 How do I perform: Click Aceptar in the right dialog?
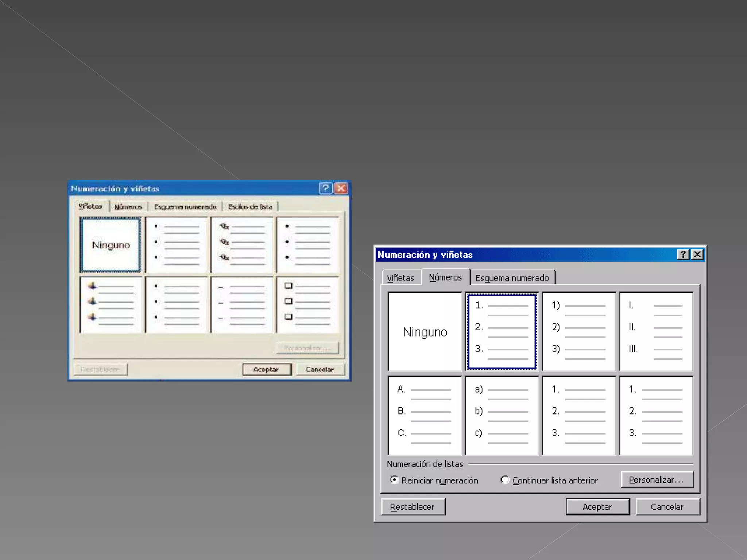pos(597,507)
